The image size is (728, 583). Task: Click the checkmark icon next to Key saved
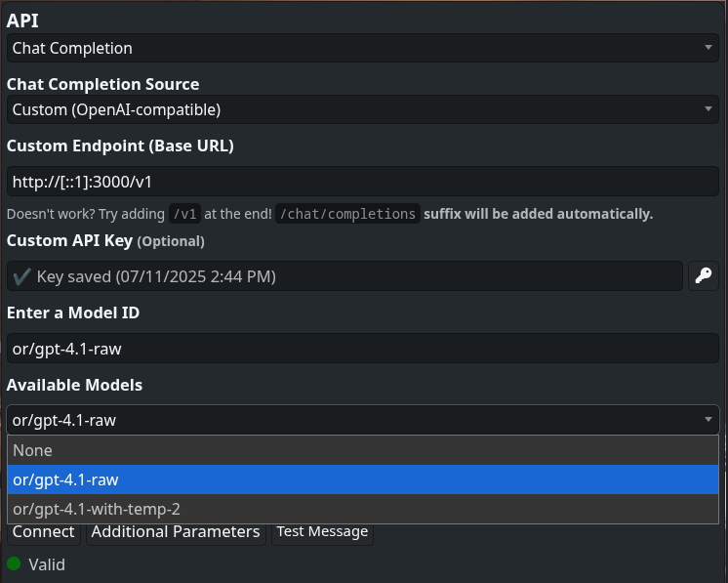coord(21,277)
